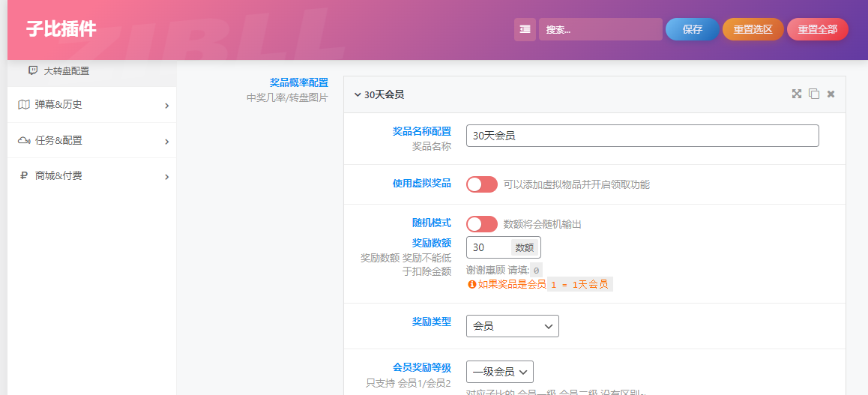Image resolution: width=868 pixels, height=395 pixels.
Task: Click the map icon beside 弹幕&历史
Action: click(x=24, y=105)
